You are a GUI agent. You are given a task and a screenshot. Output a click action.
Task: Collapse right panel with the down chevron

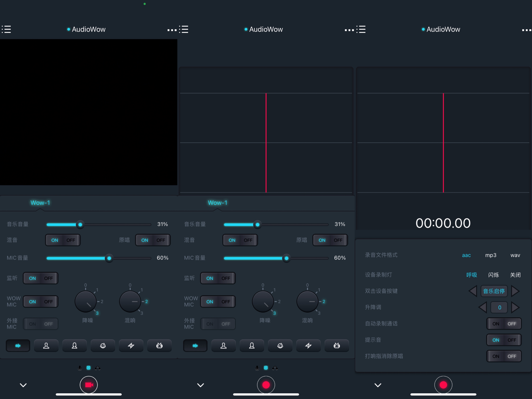tap(378, 385)
